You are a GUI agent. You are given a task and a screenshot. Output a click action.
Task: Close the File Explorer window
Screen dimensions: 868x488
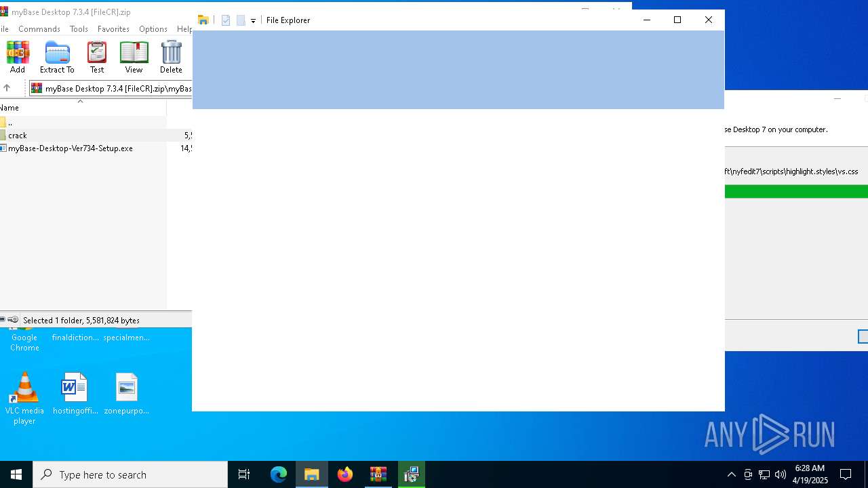pyautogui.click(x=709, y=20)
